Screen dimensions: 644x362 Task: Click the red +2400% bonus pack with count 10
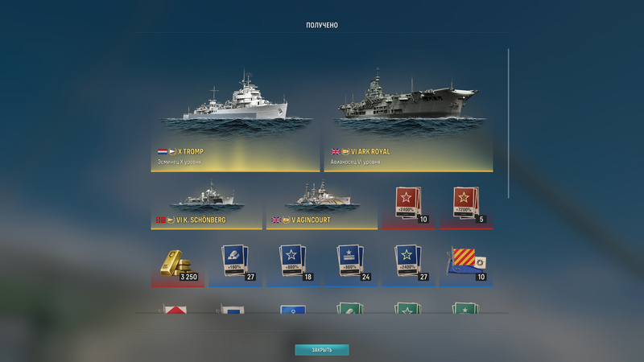408,205
